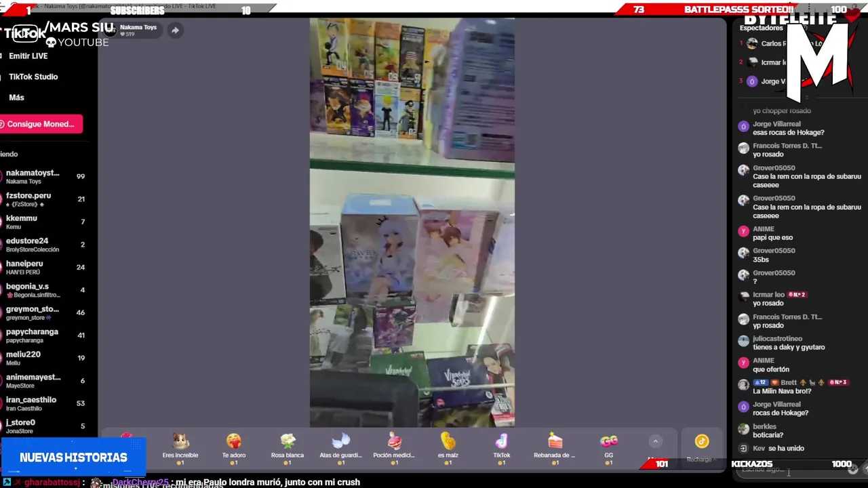Screen dimensions: 868x488
Task: Click Grover05050's 35bs comment
Action: click(761, 260)
